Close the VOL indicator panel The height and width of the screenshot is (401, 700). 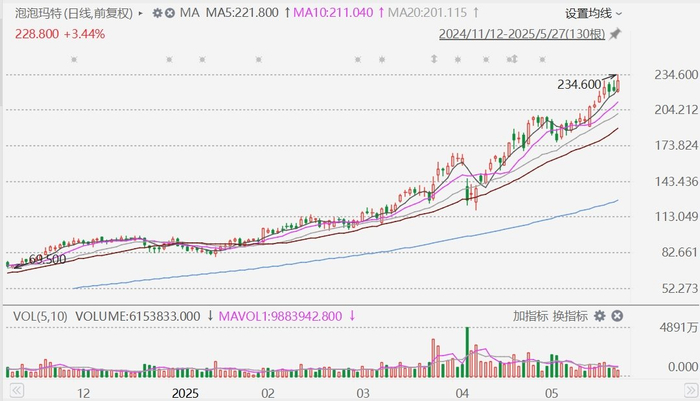click(617, 316)
